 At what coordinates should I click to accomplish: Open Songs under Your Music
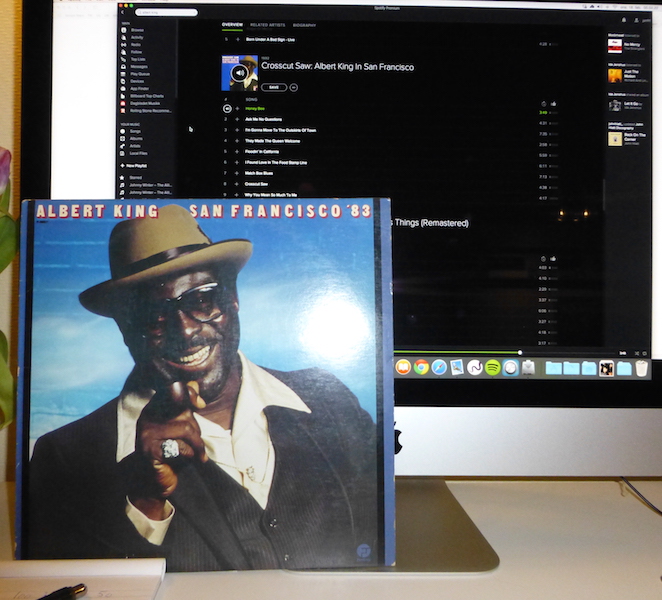coord(135,131)
